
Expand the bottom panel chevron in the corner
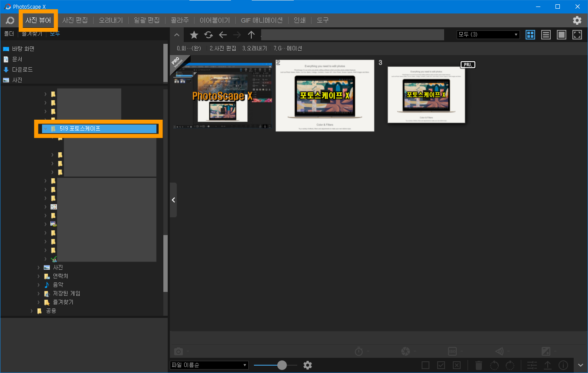click(581, 365)
